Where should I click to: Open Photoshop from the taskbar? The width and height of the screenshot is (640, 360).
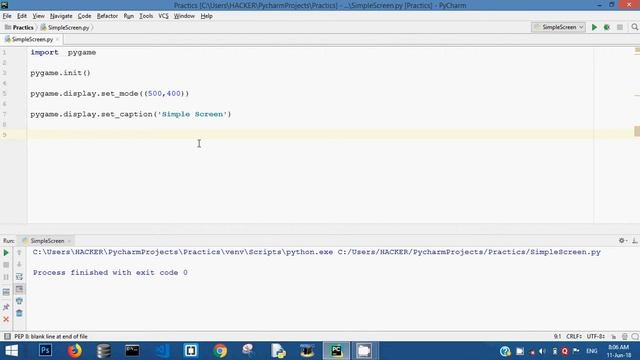pos(45,351)
